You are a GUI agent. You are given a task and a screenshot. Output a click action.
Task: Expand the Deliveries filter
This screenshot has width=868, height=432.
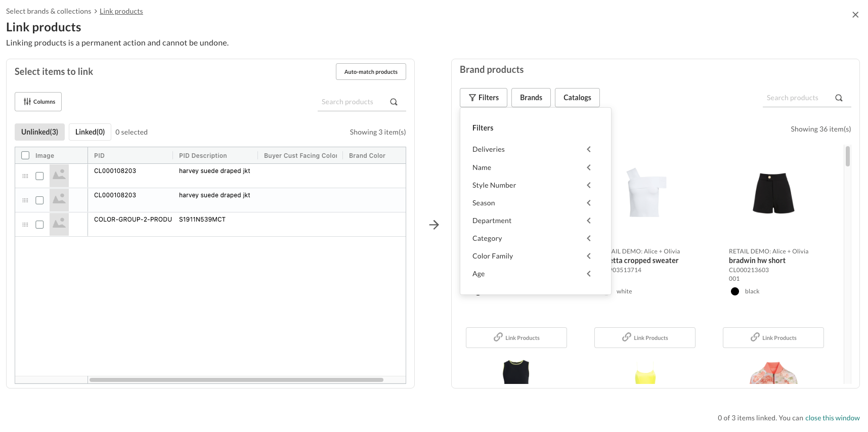588,149
